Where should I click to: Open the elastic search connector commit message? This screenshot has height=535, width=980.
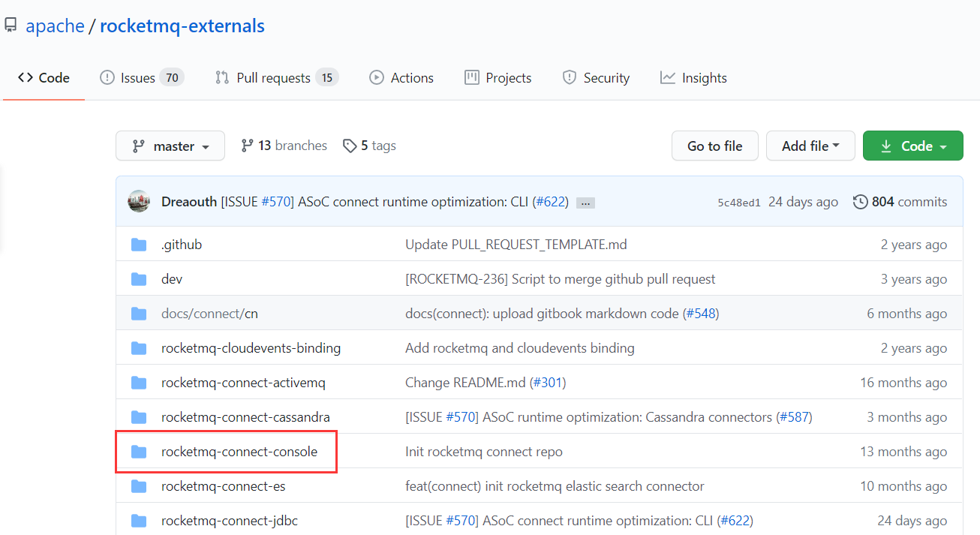[555, 486]
